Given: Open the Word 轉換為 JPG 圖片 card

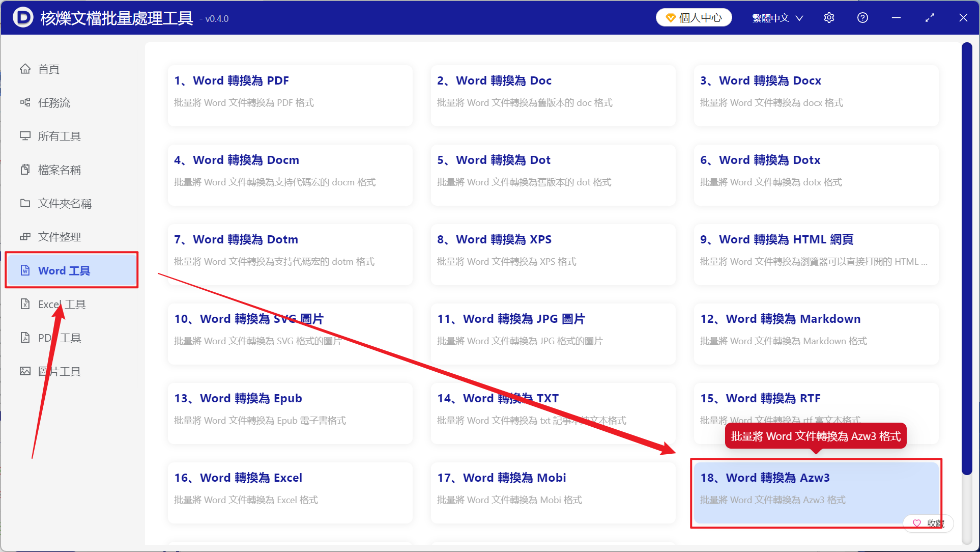Looking at the screenshot, I should (x=553, y=334).
